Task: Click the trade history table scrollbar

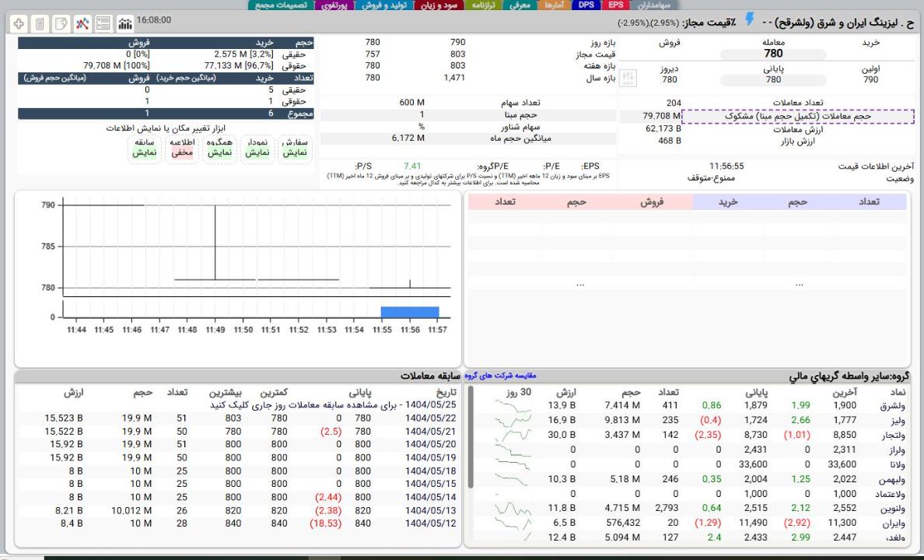Action: pyautogui.click(x=470, y=436)
